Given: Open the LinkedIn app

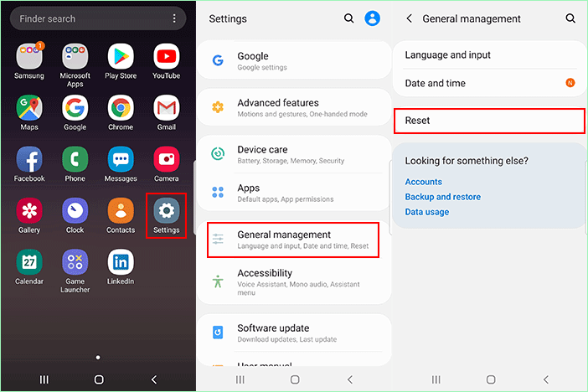Looking at the screenshot, I should click(121, 262).
